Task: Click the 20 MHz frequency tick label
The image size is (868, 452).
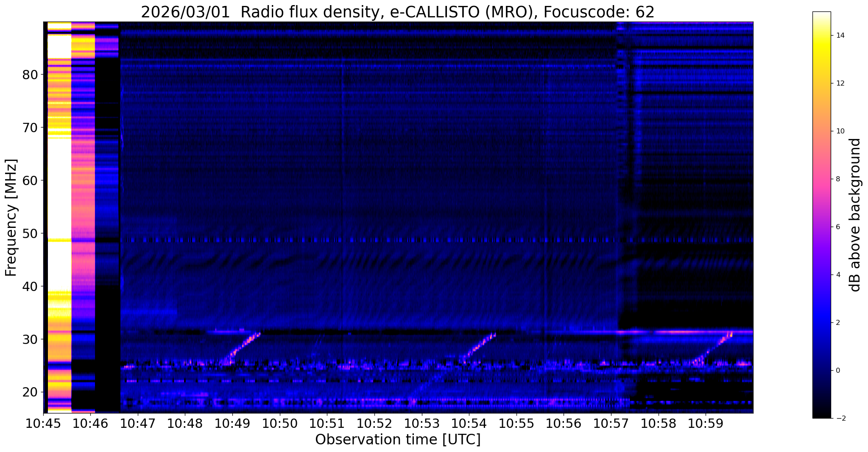Action: click(x=30, y=392)
